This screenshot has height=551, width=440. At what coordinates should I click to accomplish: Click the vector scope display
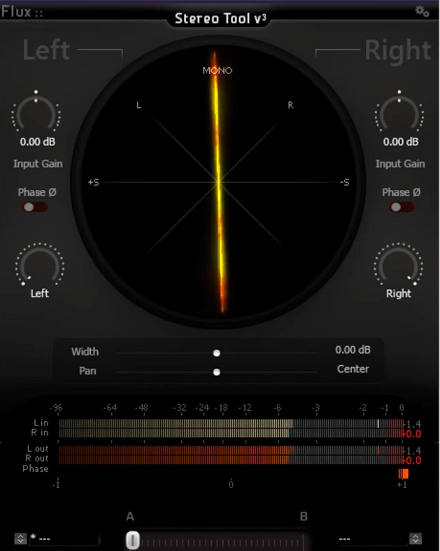pyautogui.click(x=218, y=182)
